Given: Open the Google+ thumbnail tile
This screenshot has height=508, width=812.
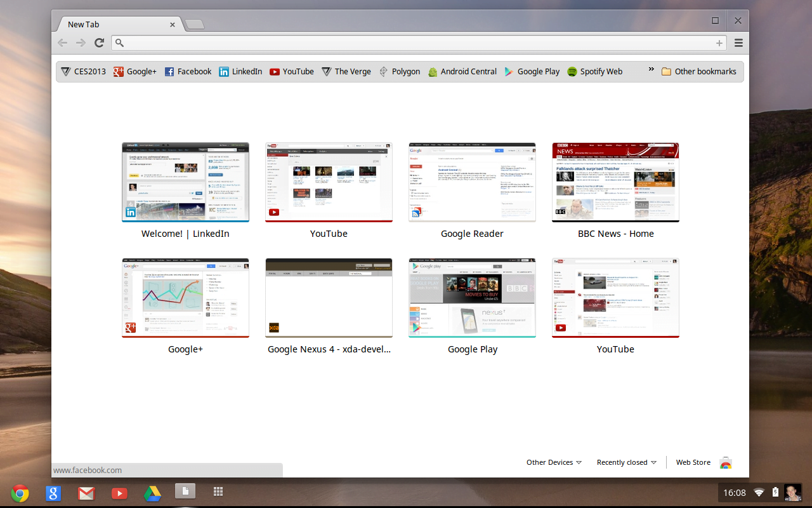Looking at the screenshot, I should point(185,298).
